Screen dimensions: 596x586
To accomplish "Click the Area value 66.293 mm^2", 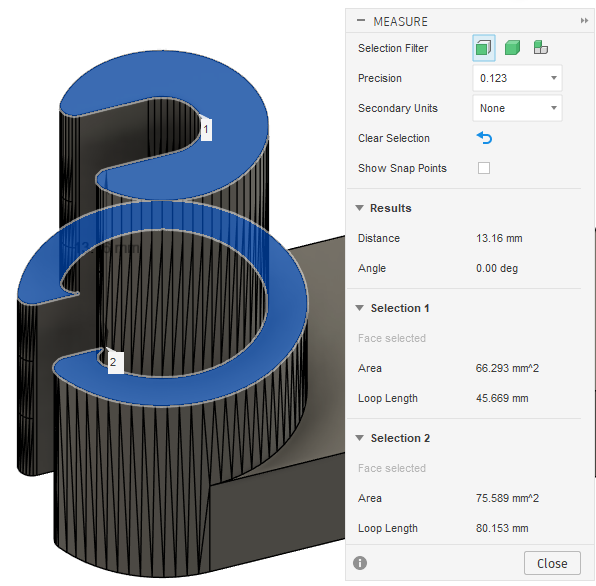I will (x=507, y=368).
